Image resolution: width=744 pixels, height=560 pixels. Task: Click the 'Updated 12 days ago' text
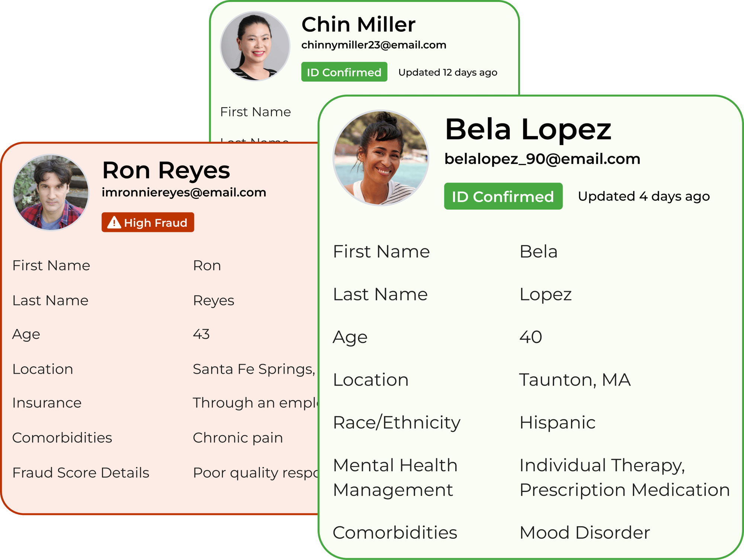coord(448,72)
